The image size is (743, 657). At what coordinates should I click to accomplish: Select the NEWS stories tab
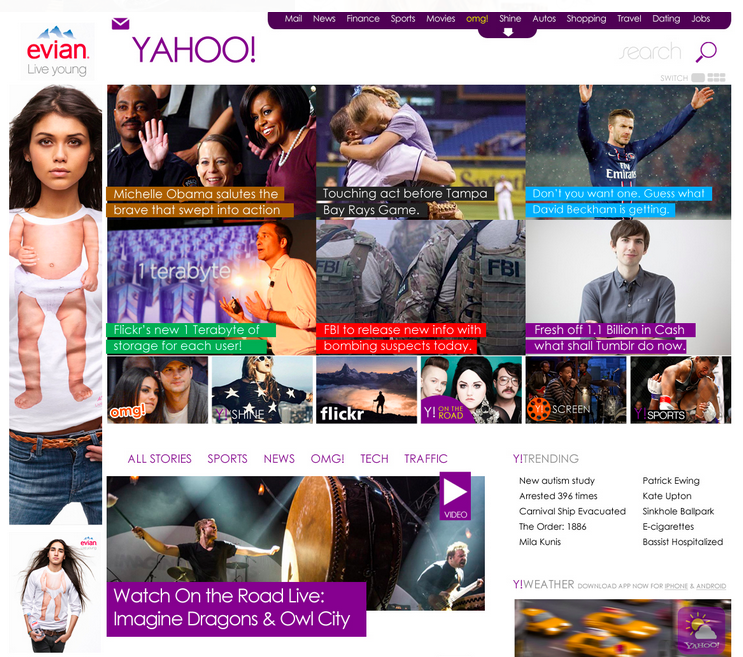279,459
